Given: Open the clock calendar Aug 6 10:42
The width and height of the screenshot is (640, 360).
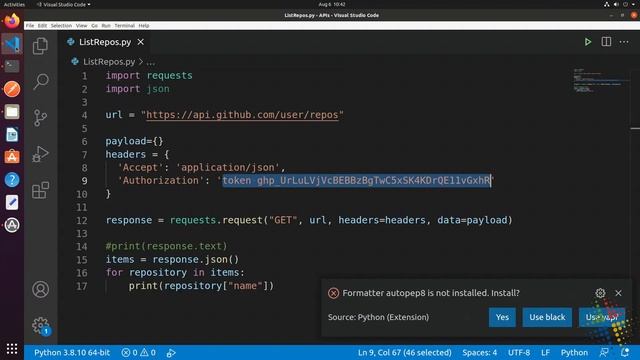Looking at the screenshot, I should [x=332, y=4].
